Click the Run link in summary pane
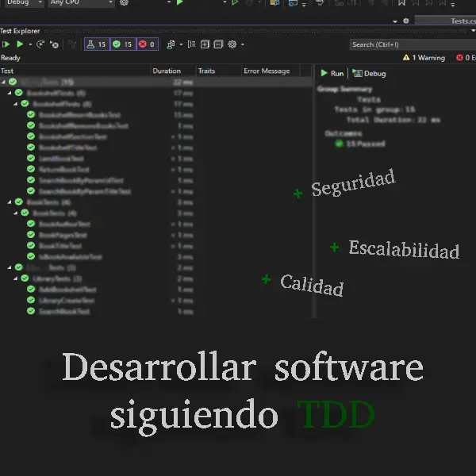The height and width of the screenshot is (476, 476). (x=332, y=74)
